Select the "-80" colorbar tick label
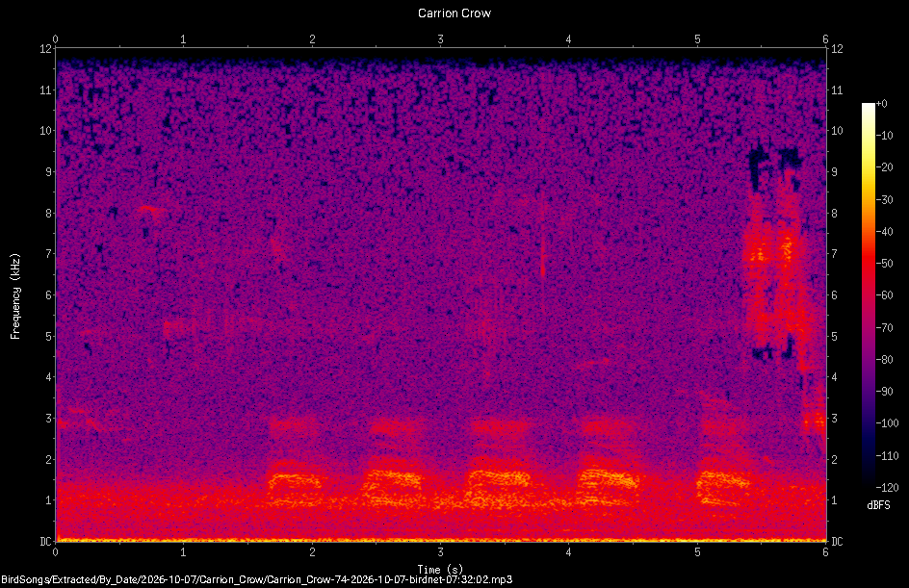The height and width of the screenshot is (588, 909). [885, 360]
